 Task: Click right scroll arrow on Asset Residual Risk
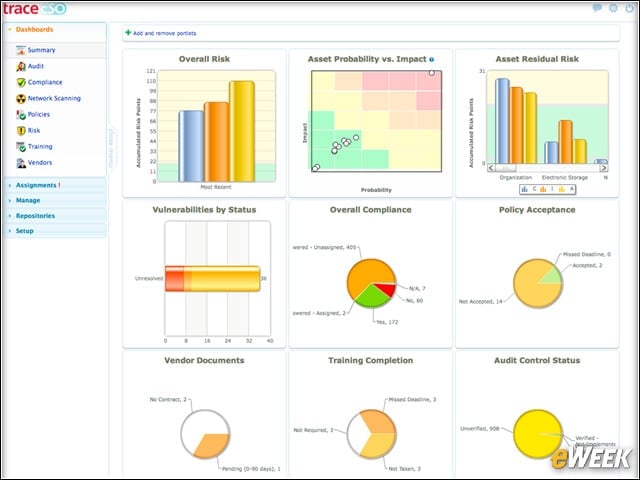pyautogui.click(x=603, y=168)
